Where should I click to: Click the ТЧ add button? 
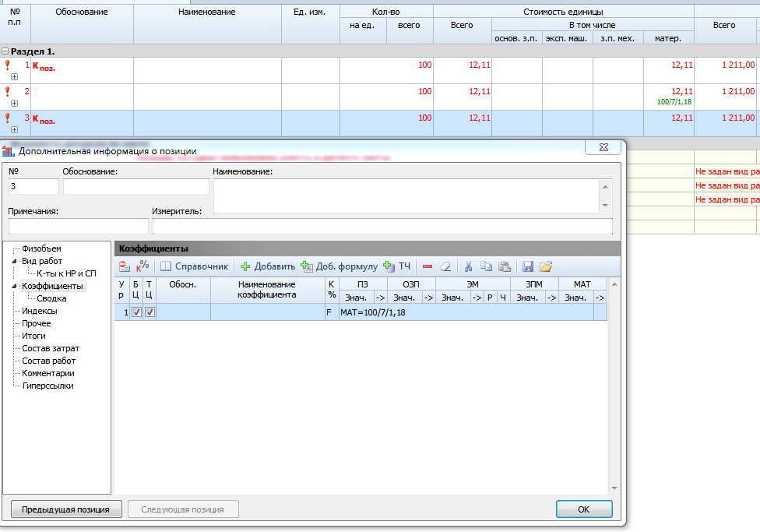click(x=396, y=266)
